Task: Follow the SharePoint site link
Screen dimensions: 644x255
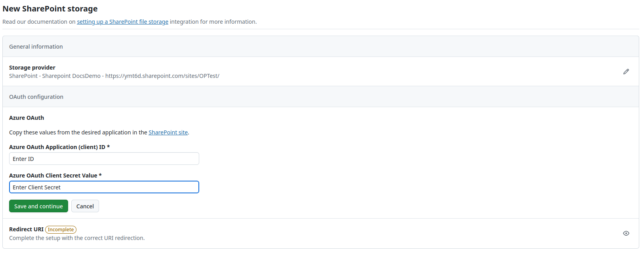Action: tap(168, 132)
